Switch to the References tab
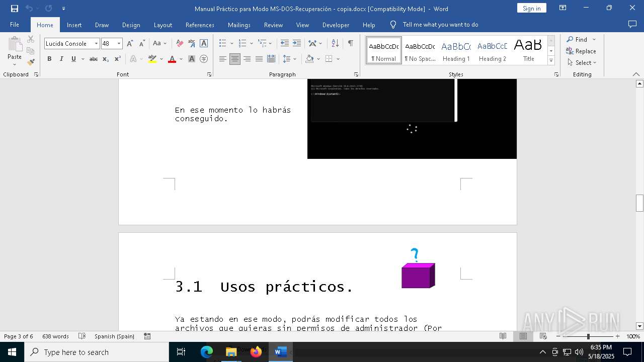Viewport: 644px width, 362px height. pos(200,25)
